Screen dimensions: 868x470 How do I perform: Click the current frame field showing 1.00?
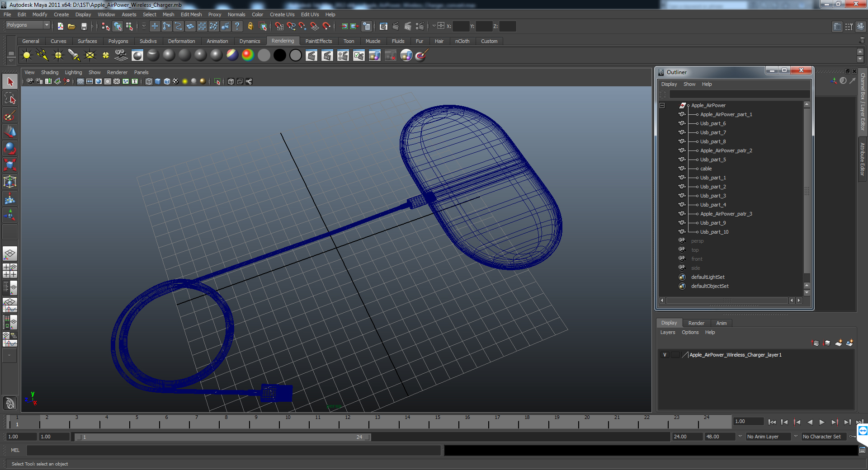[749, 421]
